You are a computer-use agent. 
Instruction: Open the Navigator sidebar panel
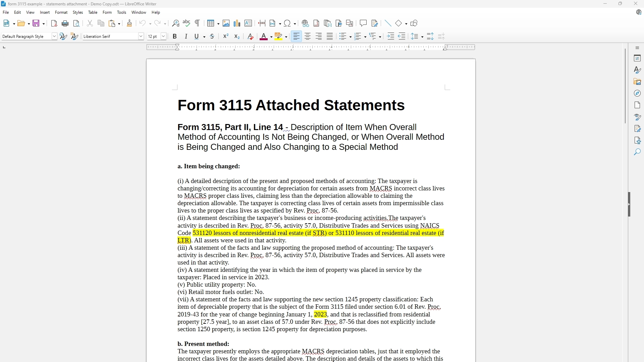[x=637, y=94]
